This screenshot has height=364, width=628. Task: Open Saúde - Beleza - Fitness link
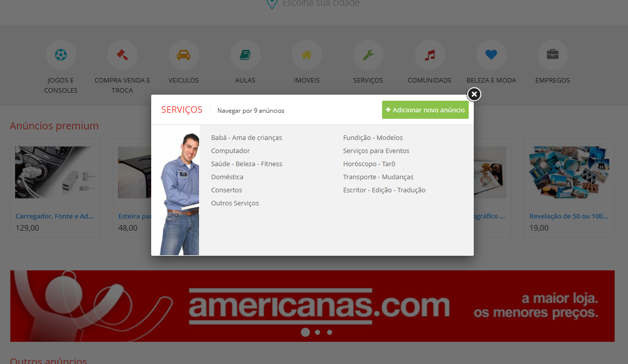(246, 164)
